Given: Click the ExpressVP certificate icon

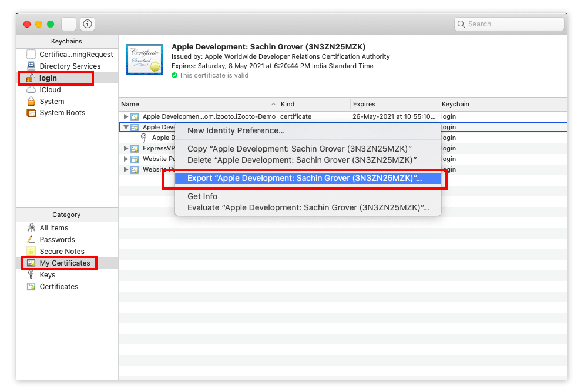Looking at the screenshot, I should click(x=135, y=149).
